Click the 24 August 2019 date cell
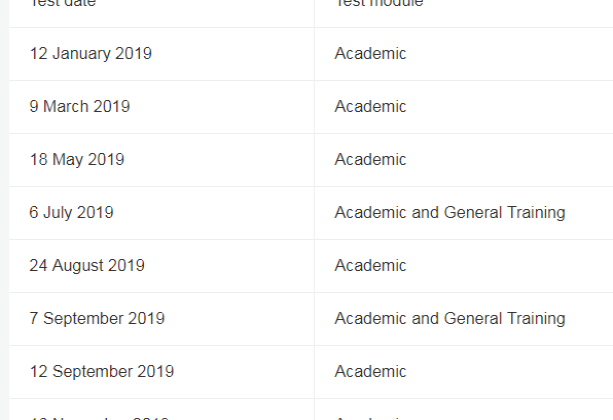The width and height of the screenshot is (613, 420). pos(87,266)
